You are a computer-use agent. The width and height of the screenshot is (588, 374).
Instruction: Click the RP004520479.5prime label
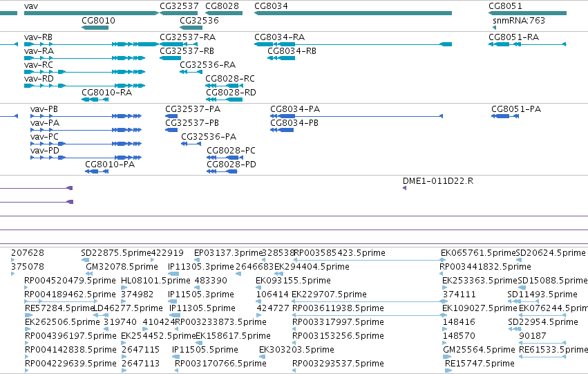click(x=70, y=281)
